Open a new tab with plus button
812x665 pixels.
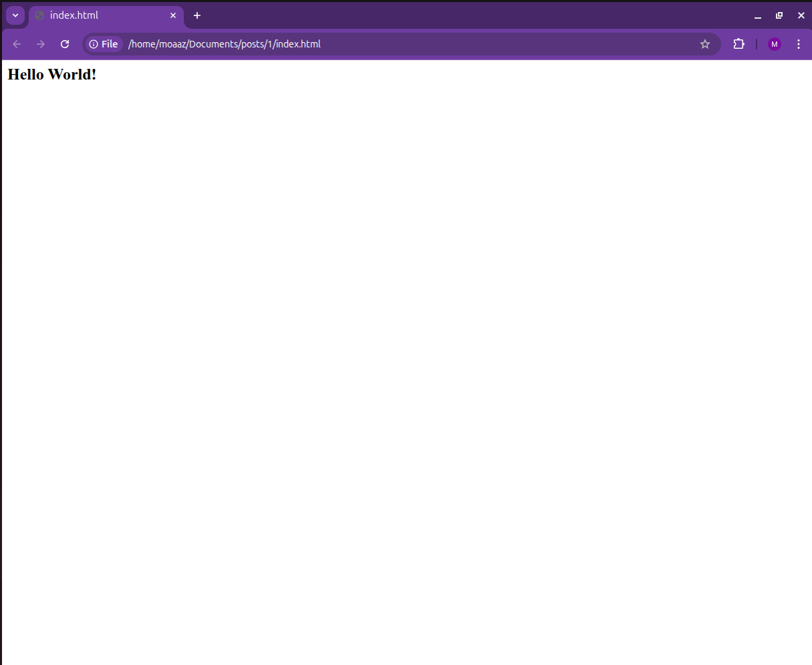197,15
